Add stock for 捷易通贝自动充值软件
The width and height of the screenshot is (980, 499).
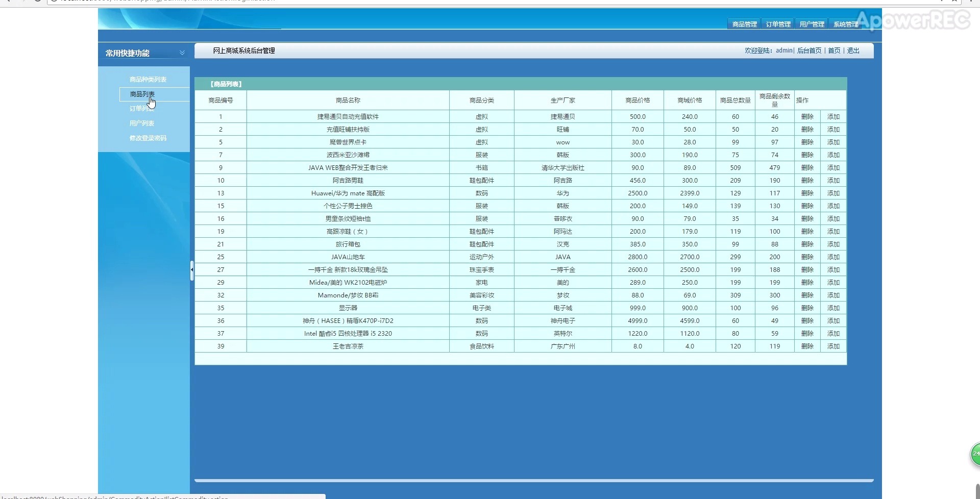834,116
